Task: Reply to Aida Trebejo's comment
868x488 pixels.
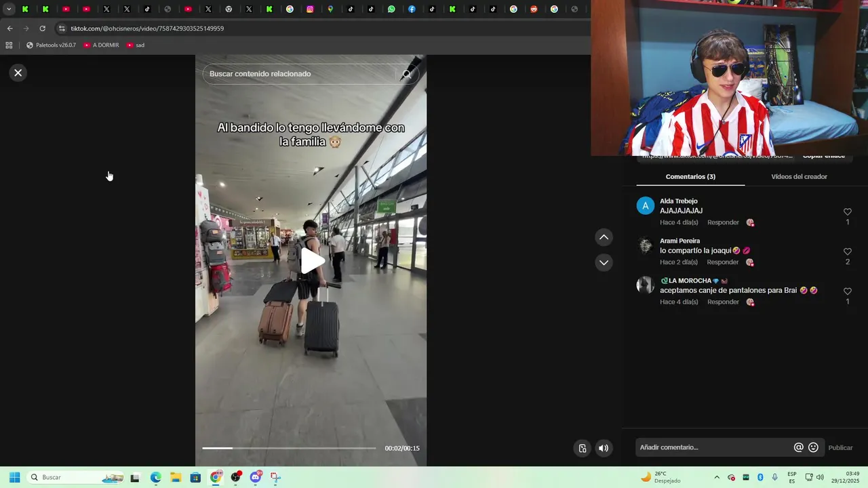Action: click(723, 222)
